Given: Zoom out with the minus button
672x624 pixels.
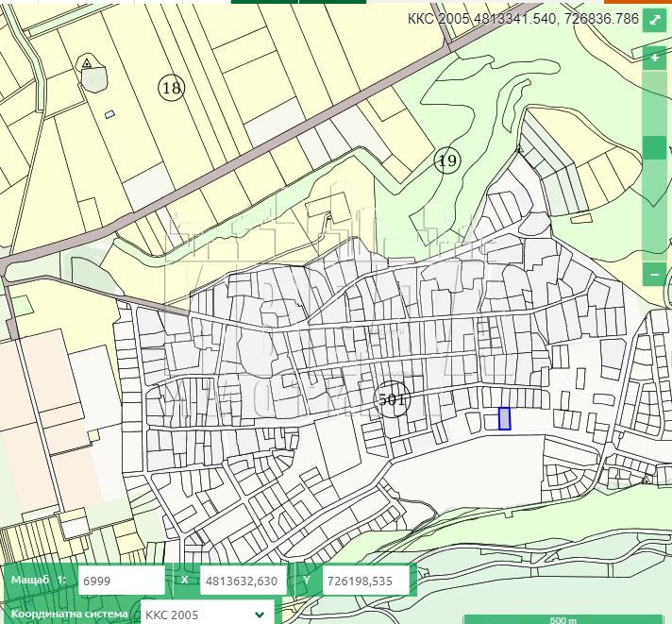Looking at the screenshot, I should click(654, 274).
